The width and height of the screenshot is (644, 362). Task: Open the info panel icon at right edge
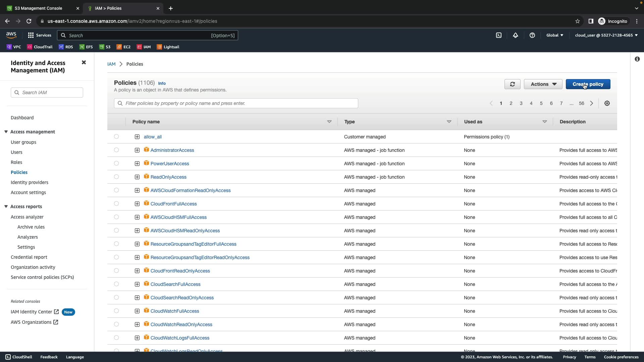point(637,59)
